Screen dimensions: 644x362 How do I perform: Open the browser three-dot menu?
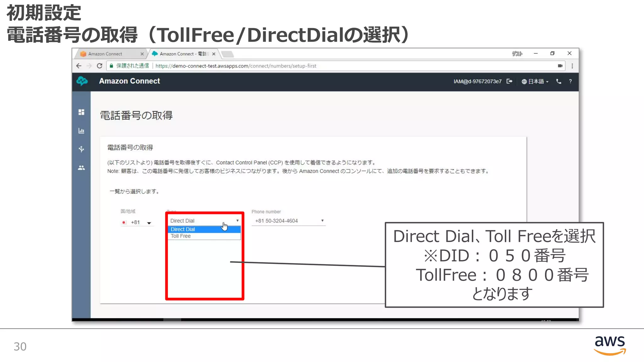[x=572, y=66]
